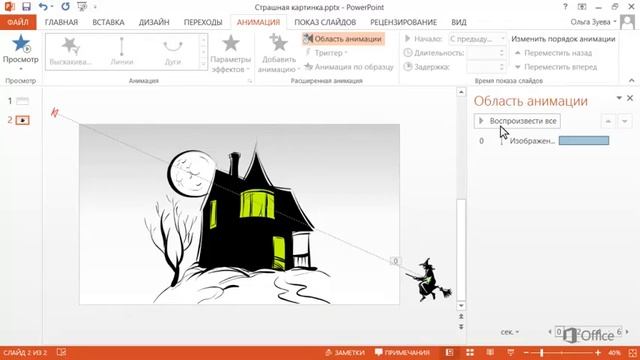Screen dimensions: 640x360
Task: Toggle the Animation Pane (Область анимации) button
Action: (x=343, y=39)
